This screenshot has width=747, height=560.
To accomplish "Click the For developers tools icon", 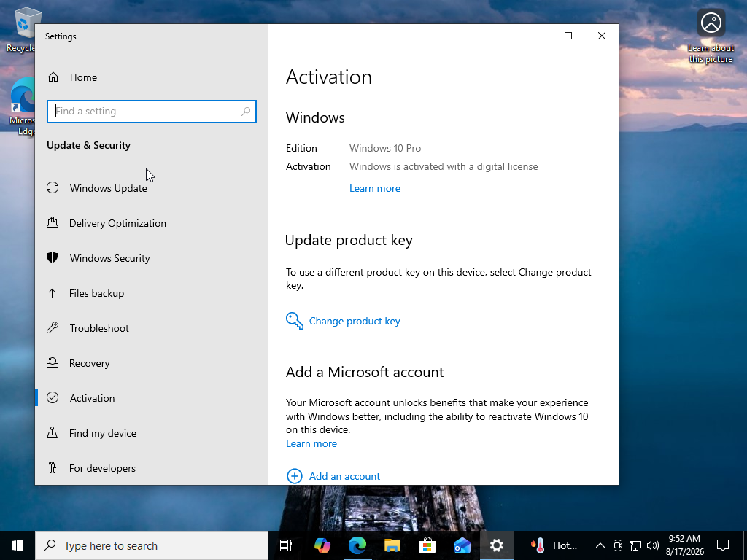I will [53, 467].
